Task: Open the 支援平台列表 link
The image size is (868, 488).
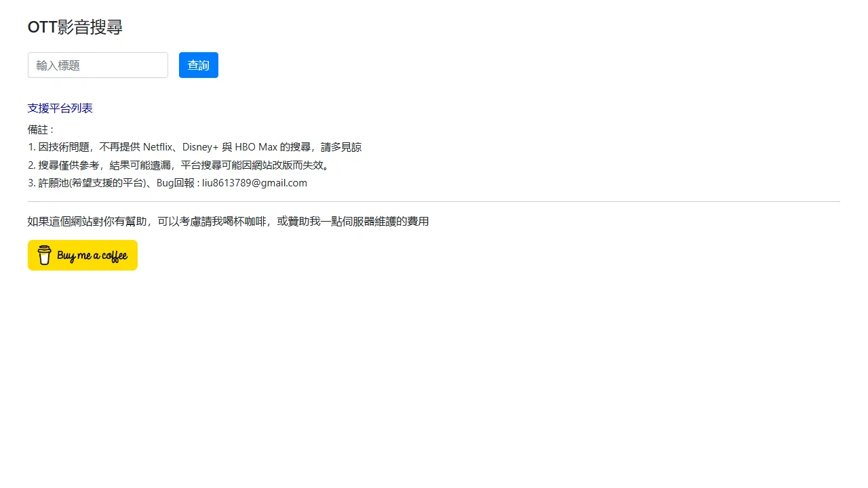Action: click(60, 108)
